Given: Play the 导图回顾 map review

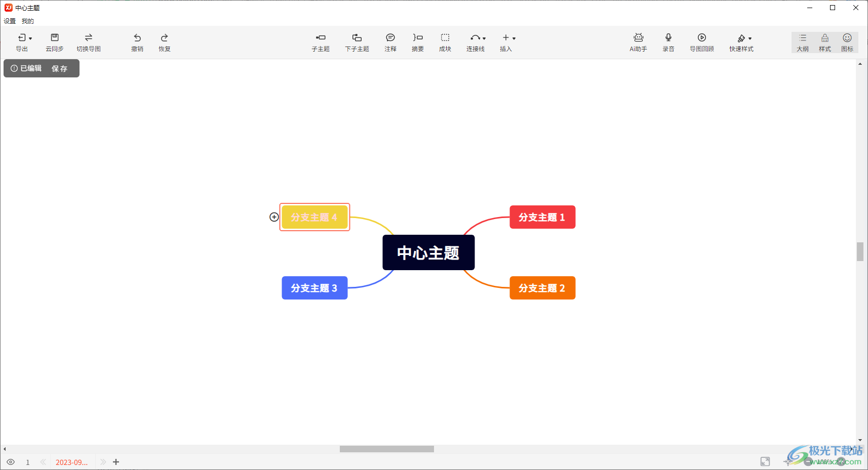Looking at the screenshot, I should pyautogui.click(x=702, y=42).
